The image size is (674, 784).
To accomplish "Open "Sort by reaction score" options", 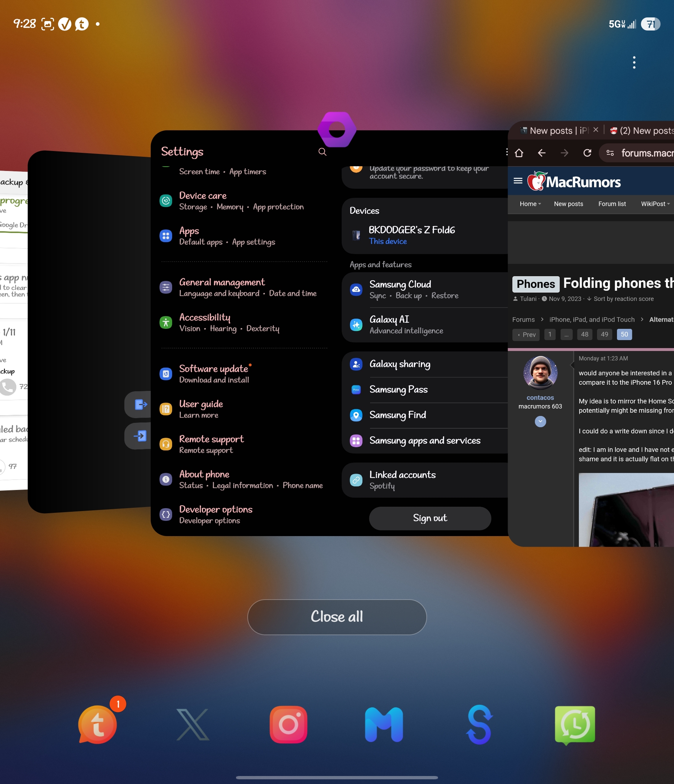I will (620, 299).
